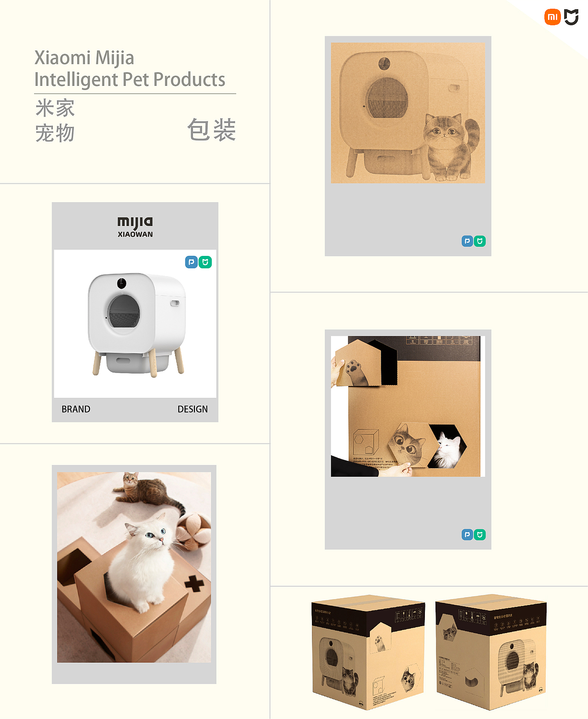The image size is (588, 719).
Task: Select the left packaging box mockup
Action: [368, 652]
